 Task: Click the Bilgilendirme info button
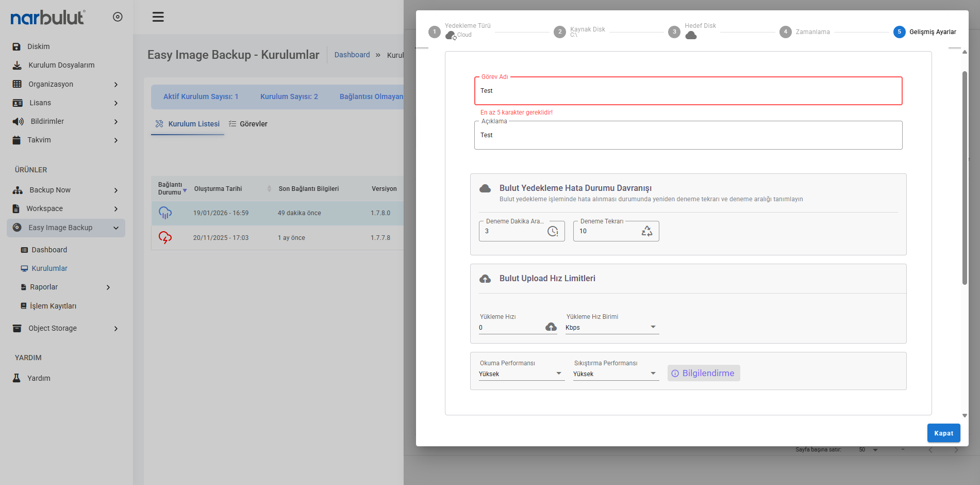pos(703,373)
